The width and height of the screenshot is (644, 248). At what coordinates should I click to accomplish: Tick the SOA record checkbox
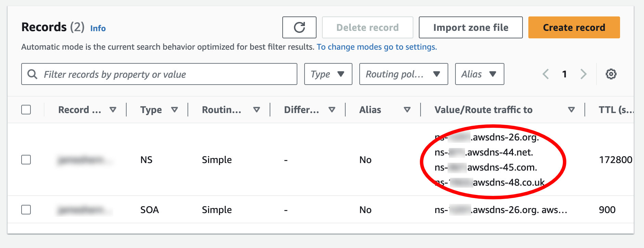(x=26, y=210)
